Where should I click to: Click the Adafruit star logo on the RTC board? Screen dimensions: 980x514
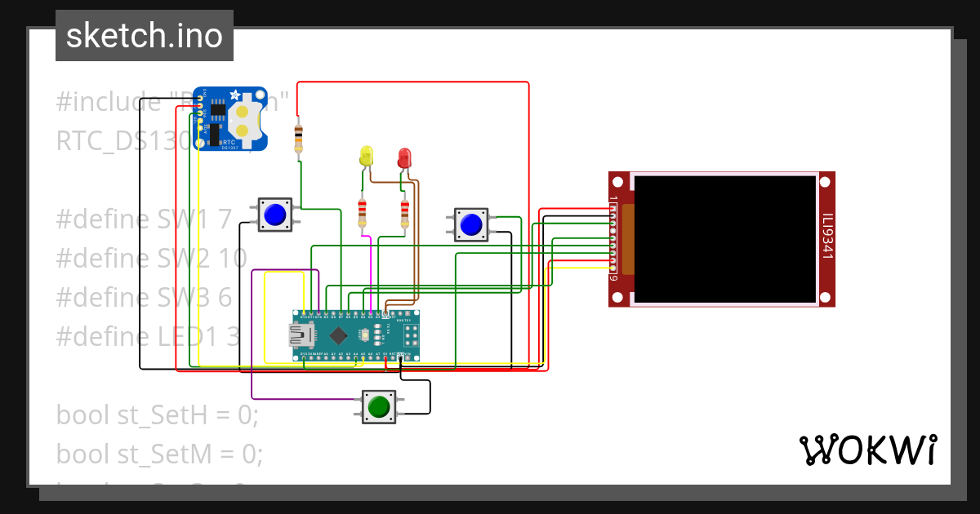tap(234, 94)
